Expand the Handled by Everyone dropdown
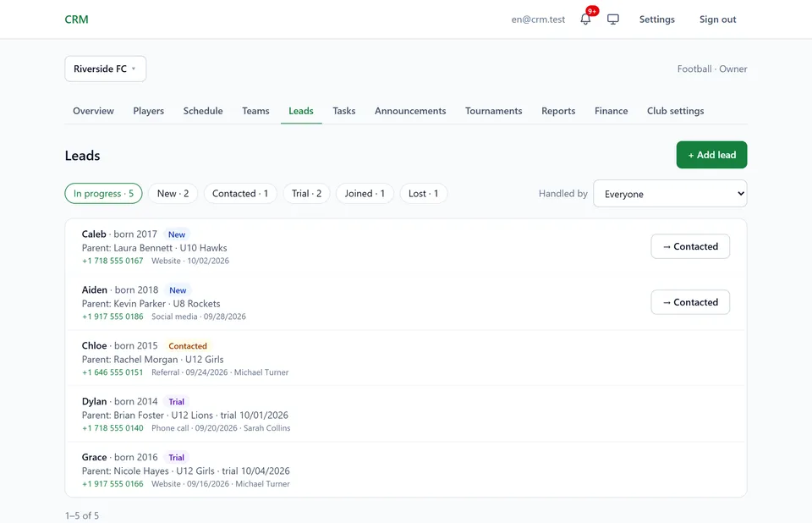This screenshot has height=523, width=812. (x=670, y=193)
